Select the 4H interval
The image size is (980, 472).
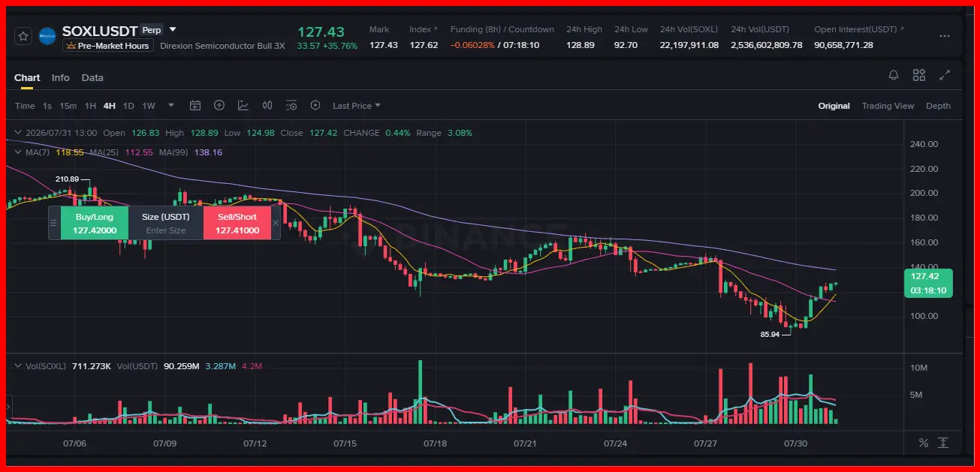pos(110,106)
